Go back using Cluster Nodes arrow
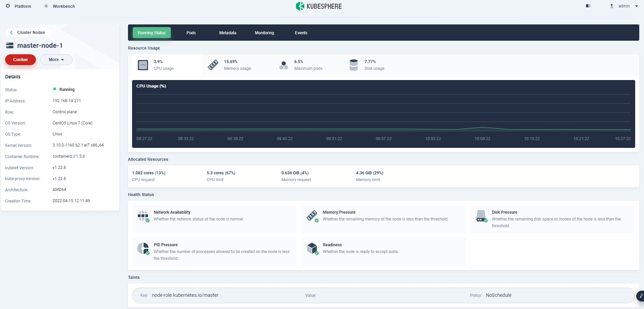The image size is (644, 309). [12, 33]
